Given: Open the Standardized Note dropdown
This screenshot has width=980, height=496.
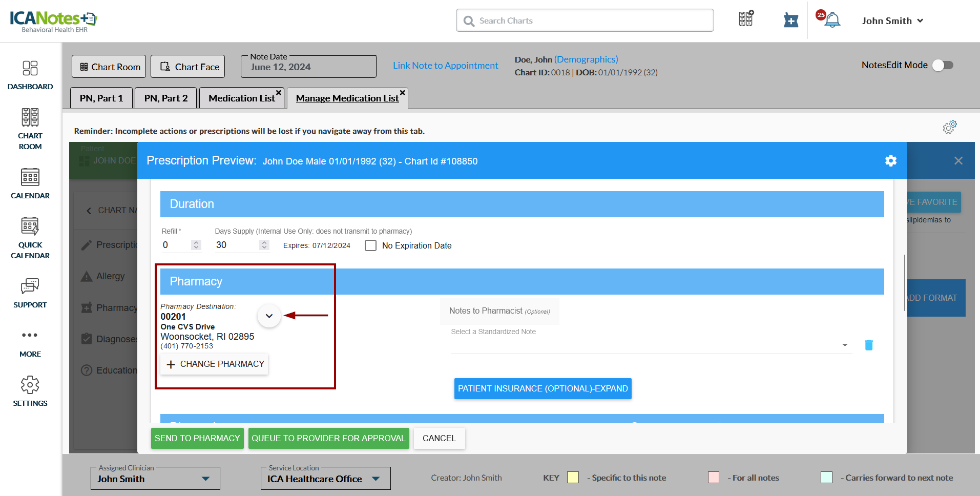Looking at the screenshot, I should click(x=844, y=345).
